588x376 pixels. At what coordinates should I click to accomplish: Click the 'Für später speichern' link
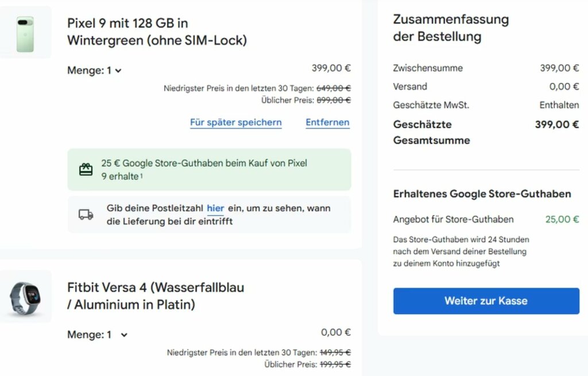coord(235,122)
